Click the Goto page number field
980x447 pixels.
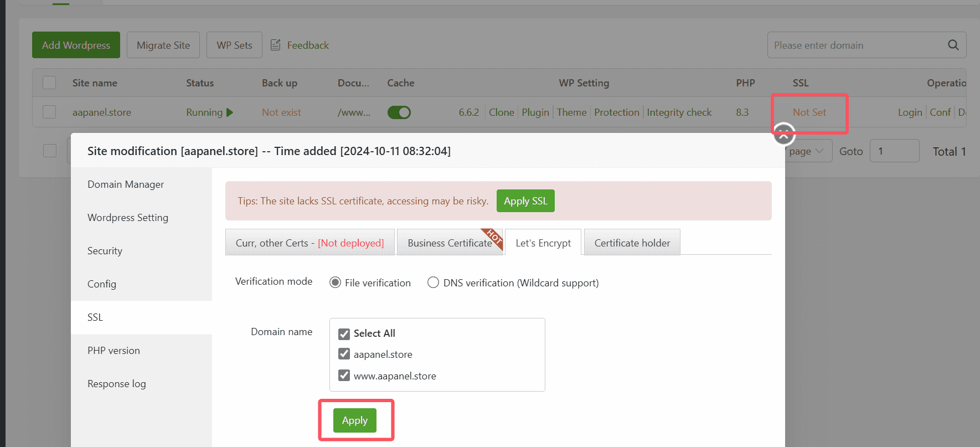(894, 151)
